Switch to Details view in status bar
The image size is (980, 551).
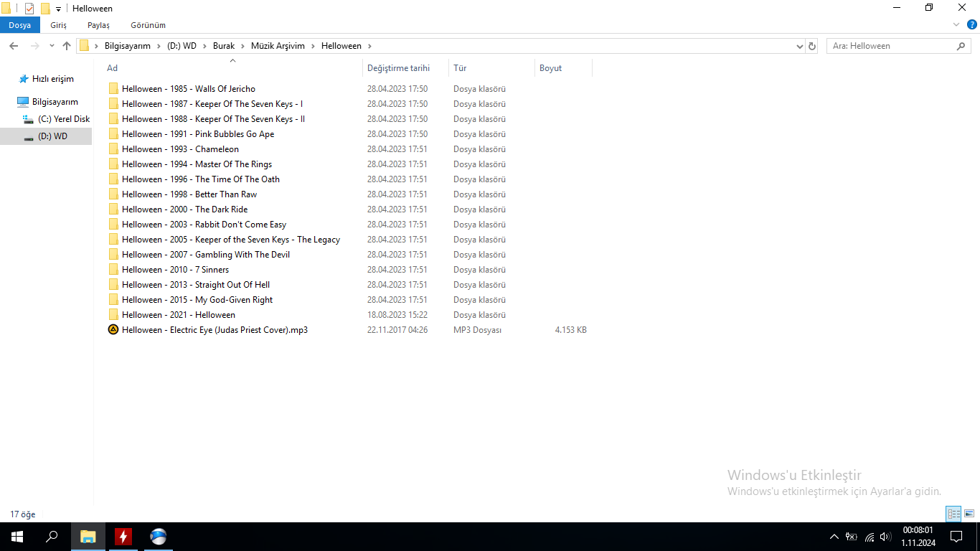pyautogui.click(x=953, y=514)
